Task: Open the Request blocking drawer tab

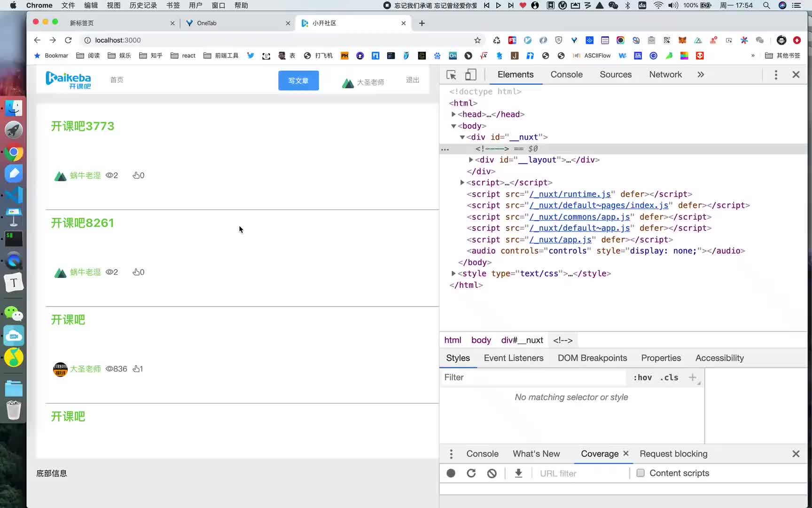Action: (673, 454)
